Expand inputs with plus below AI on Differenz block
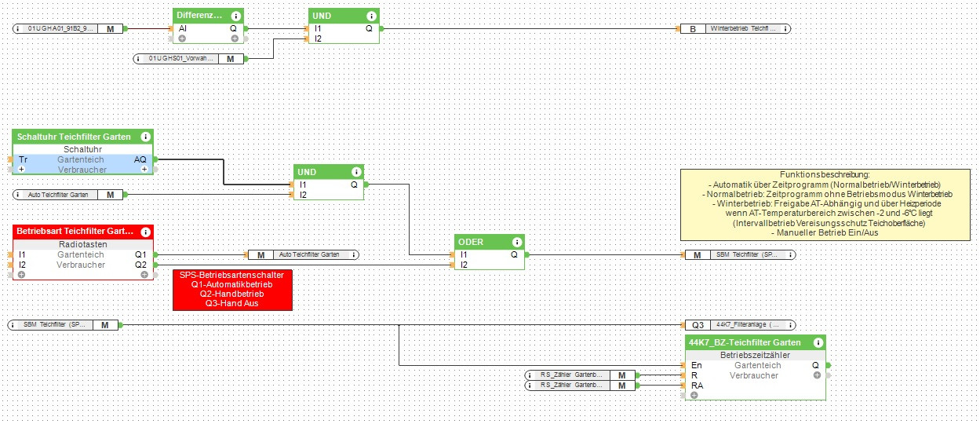 pos(182,38)
